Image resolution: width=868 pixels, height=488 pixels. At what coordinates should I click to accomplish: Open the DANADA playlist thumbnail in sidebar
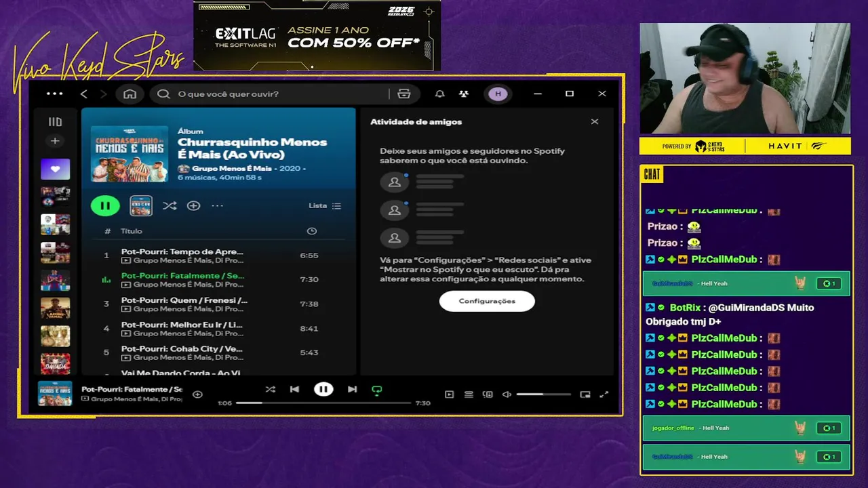55,364
